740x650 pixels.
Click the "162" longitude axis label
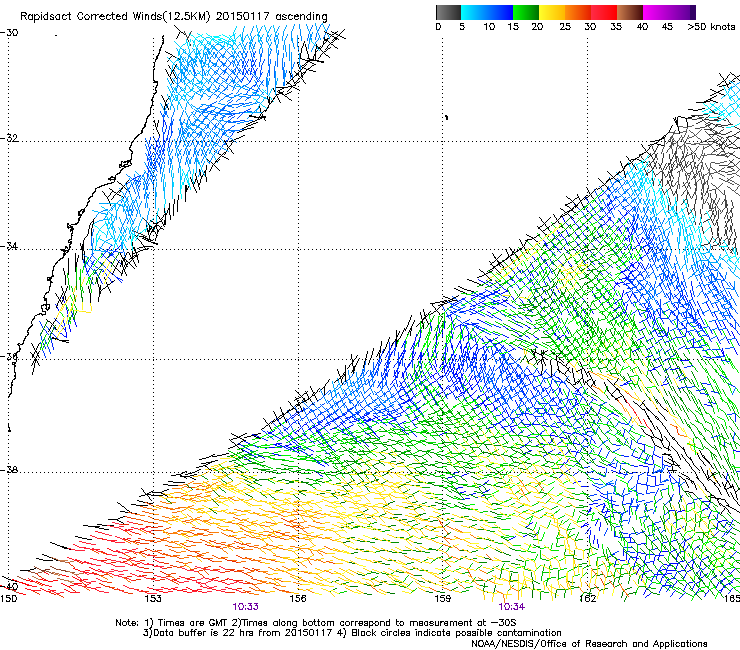(x=587, y=599)
